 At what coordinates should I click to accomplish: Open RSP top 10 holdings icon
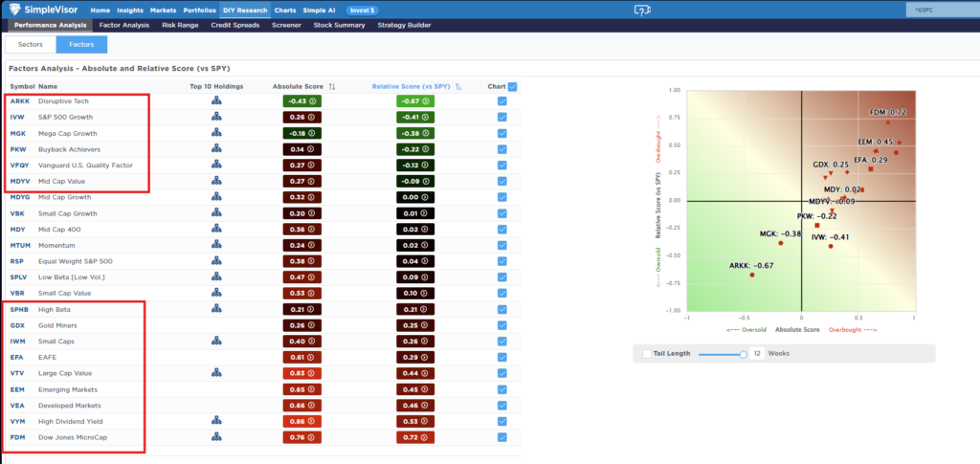pyautogui.click(x=216, y=261)
